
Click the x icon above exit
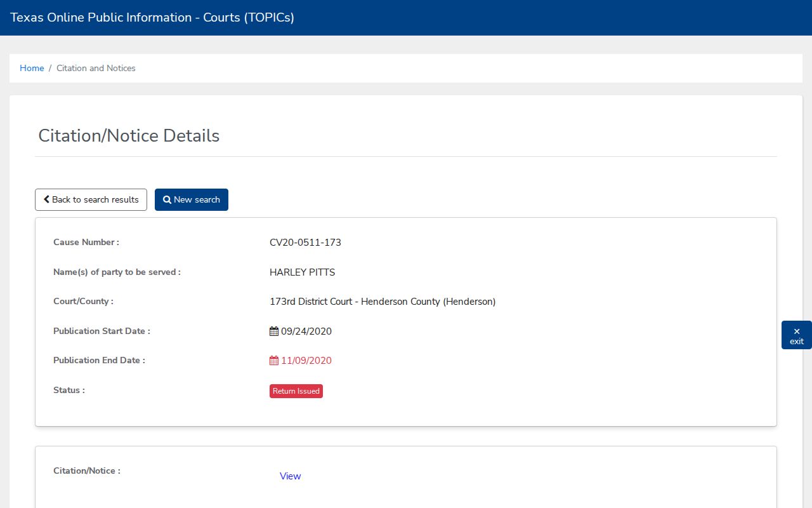point(797,331)
